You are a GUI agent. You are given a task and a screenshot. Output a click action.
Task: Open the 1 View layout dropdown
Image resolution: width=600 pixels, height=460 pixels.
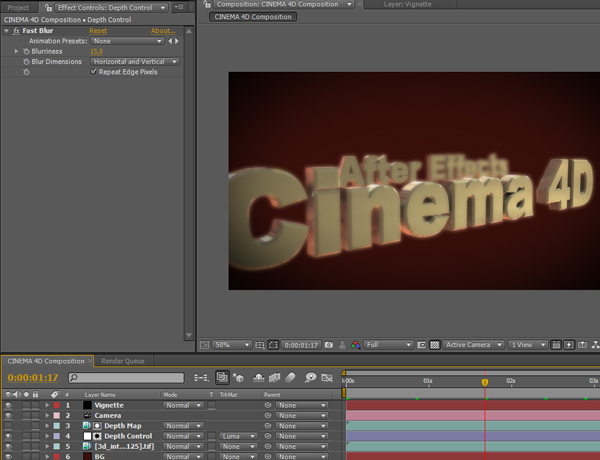[x=528, y=345]
